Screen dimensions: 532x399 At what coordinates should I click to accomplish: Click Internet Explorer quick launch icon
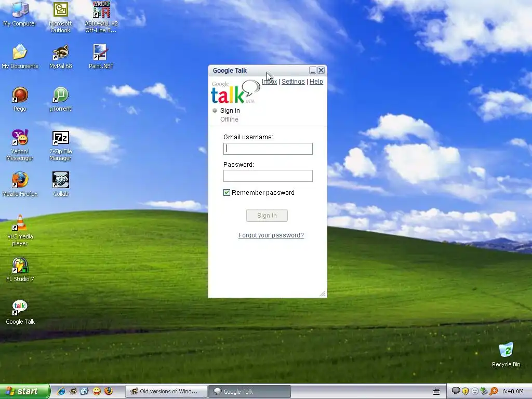click(61, 391)
